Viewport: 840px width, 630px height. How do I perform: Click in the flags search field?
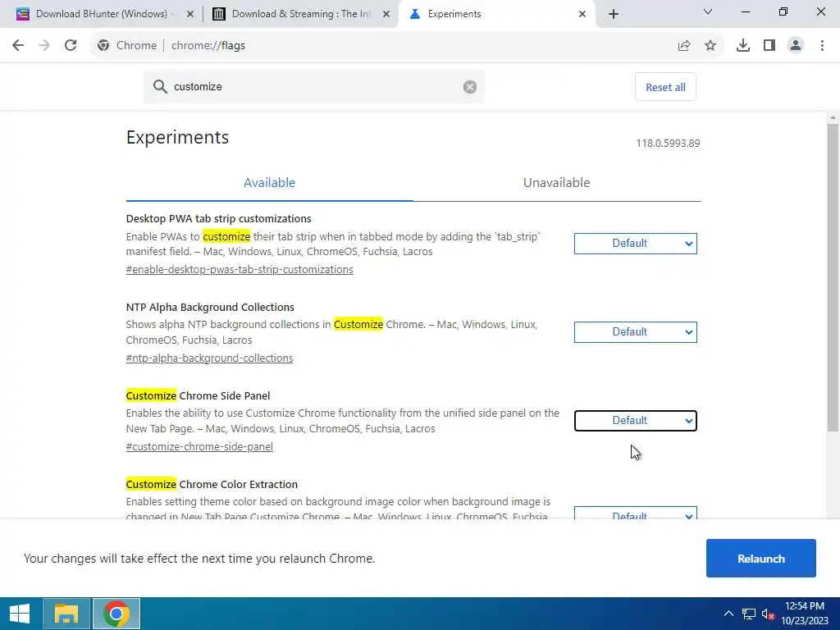pyautogui.click(x=314, y=87)
